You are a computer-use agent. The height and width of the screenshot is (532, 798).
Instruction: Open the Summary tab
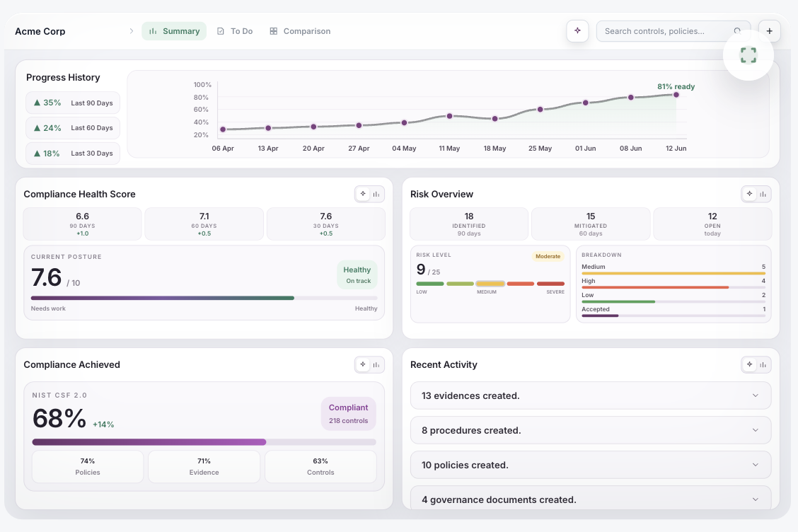point(174,31)
